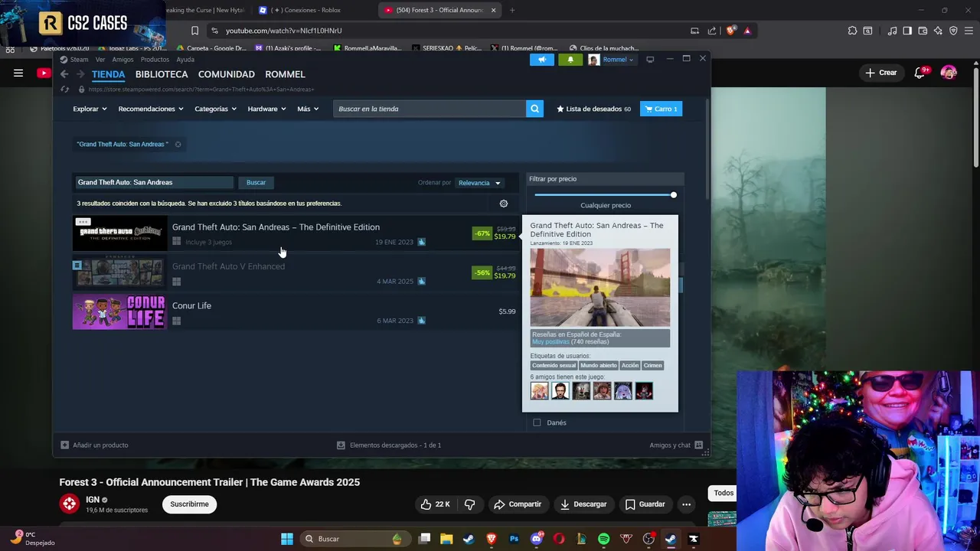
Task: Click the Steam search magnifier button
Action: click(534, 109)
